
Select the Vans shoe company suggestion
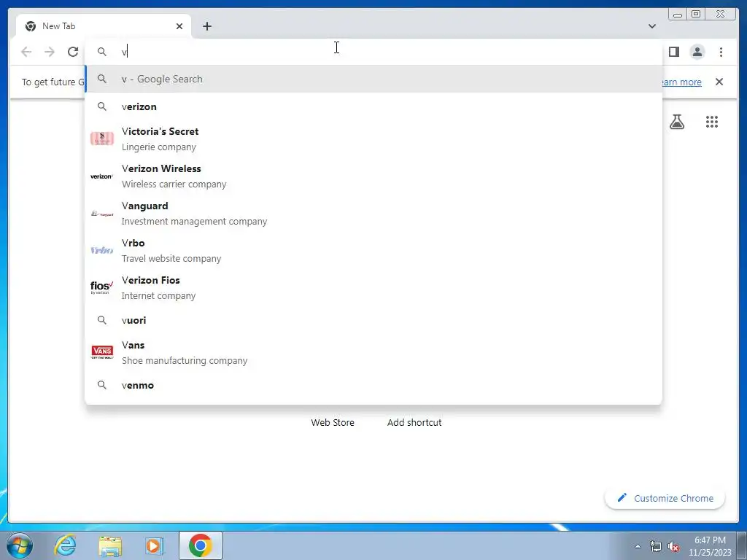point(373,352)
